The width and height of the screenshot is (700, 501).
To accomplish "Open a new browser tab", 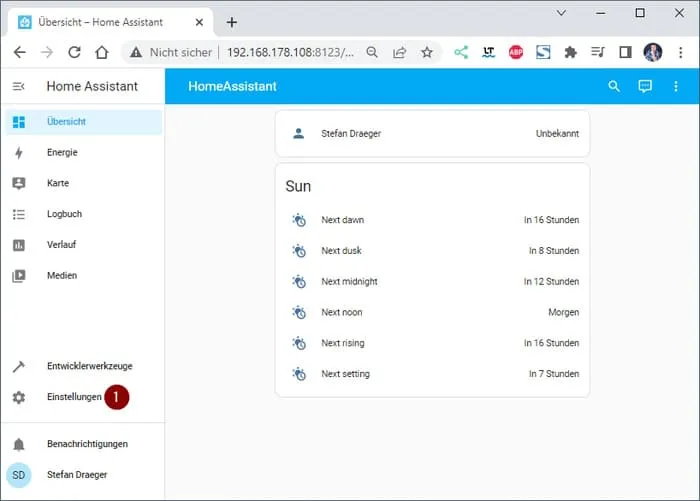I will pyautogui.click(x=232, y=22).
